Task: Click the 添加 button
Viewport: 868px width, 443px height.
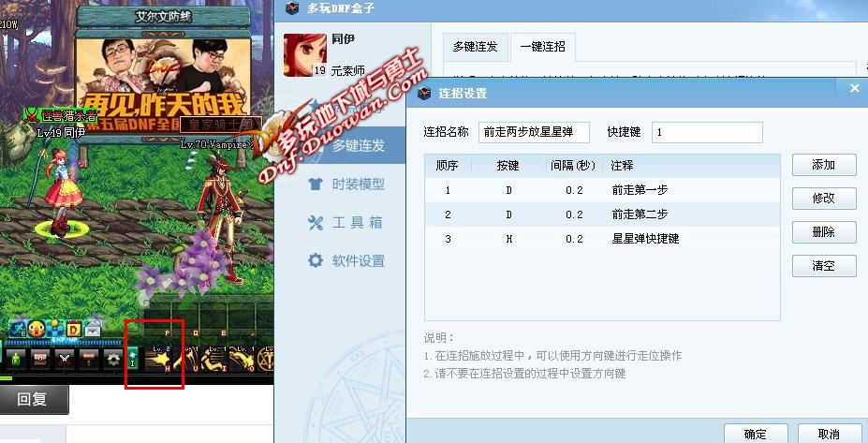Action: click(x=824, y=165)
